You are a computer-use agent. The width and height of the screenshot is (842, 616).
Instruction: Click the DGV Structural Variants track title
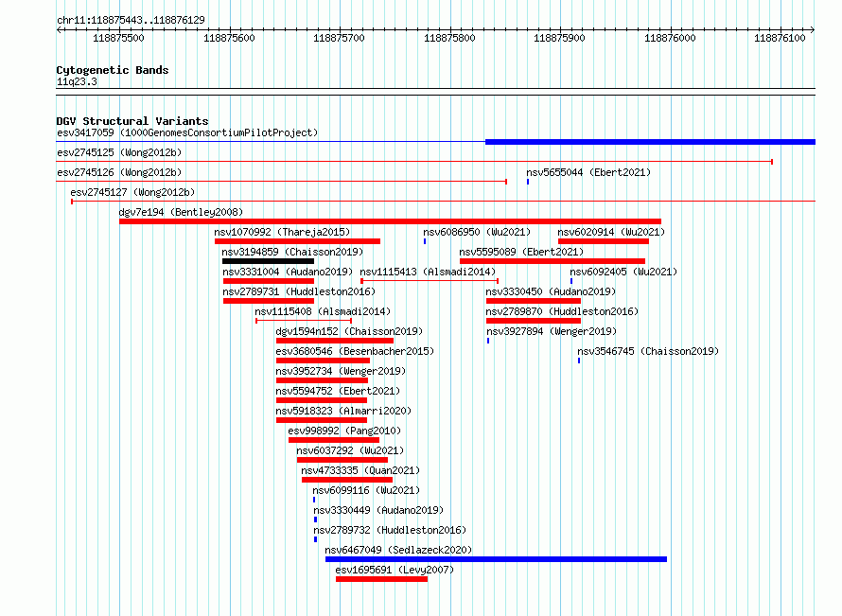(132, 121)
